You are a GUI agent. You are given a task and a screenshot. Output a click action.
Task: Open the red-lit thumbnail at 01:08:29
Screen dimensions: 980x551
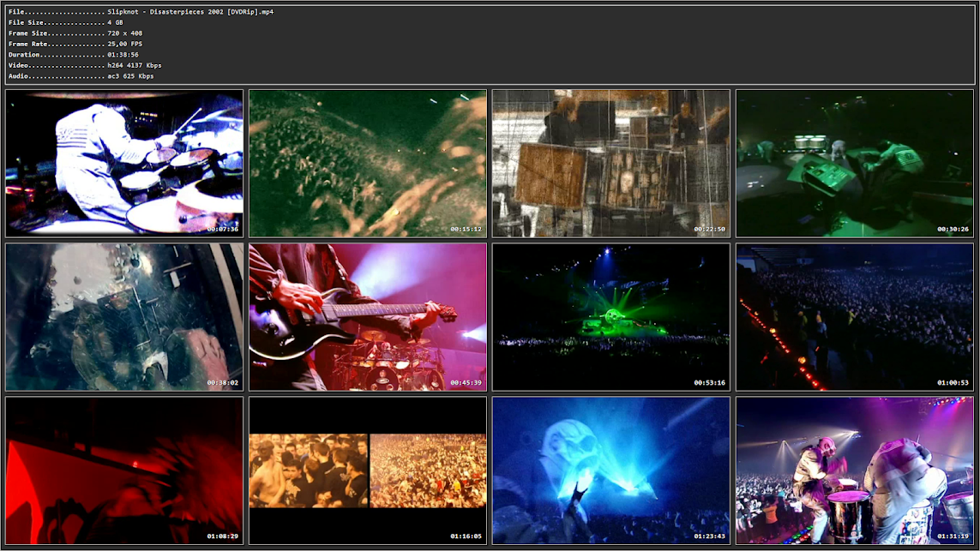(x=124, y=470)
